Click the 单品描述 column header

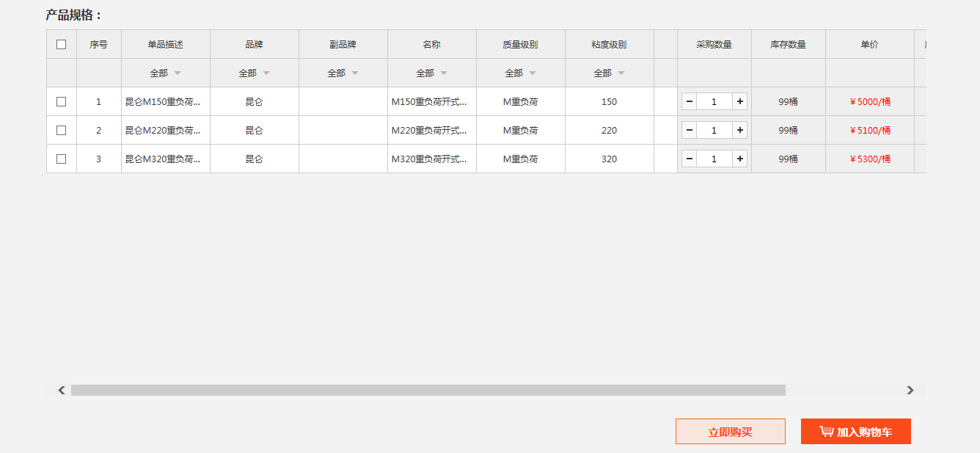tap(166, 44)
